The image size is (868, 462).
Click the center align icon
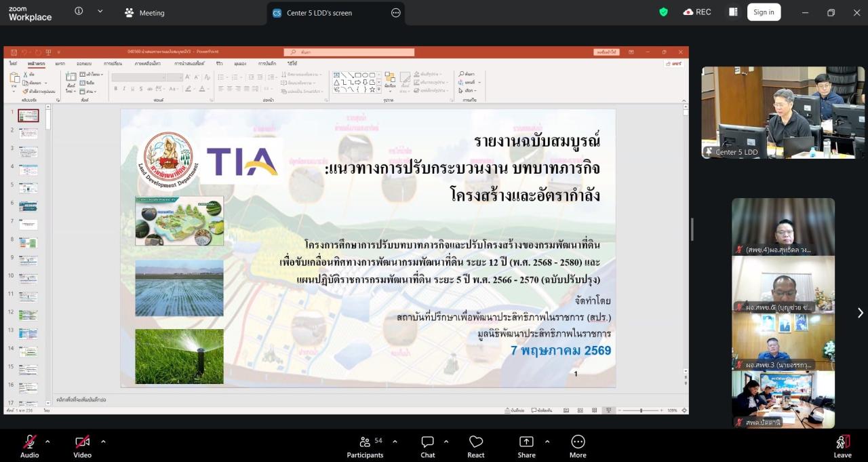[229, 89]
